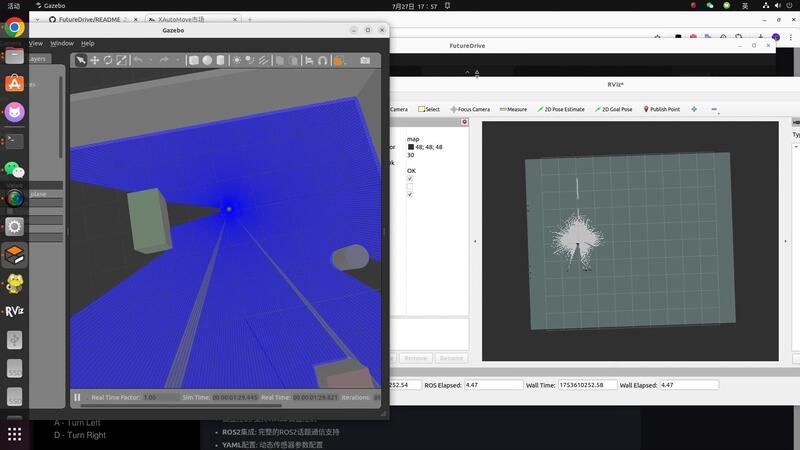Add a point light source

click(237, 60)
